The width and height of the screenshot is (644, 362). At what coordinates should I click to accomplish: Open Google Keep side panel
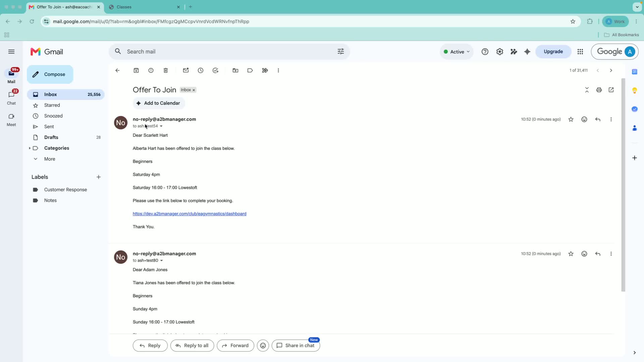[x=635, y=90]
